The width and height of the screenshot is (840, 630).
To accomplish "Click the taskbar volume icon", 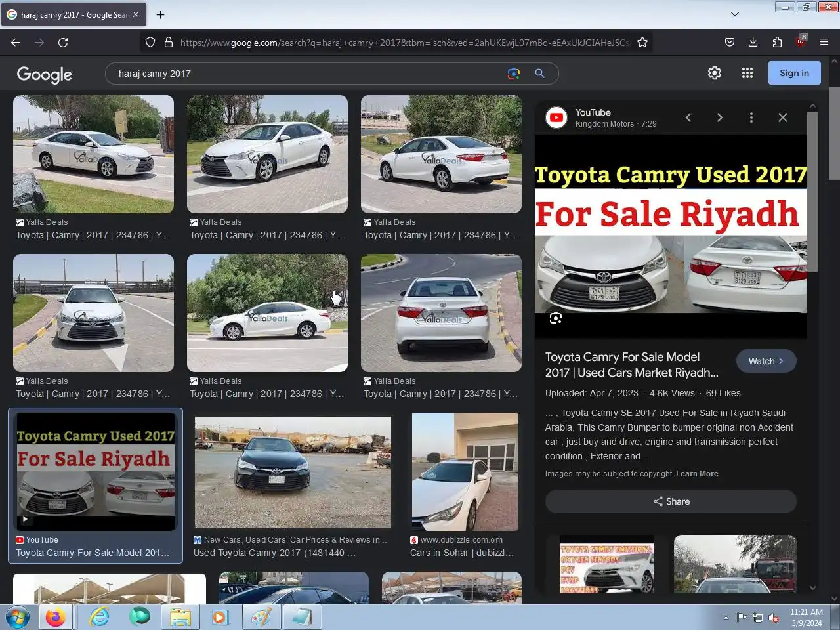I will coord(774,618).
